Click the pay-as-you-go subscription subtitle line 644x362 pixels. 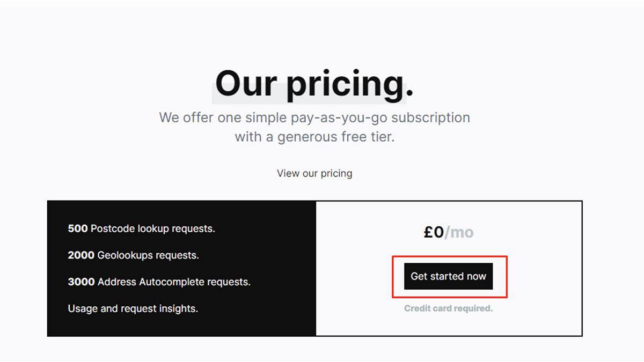click(314, 117)
